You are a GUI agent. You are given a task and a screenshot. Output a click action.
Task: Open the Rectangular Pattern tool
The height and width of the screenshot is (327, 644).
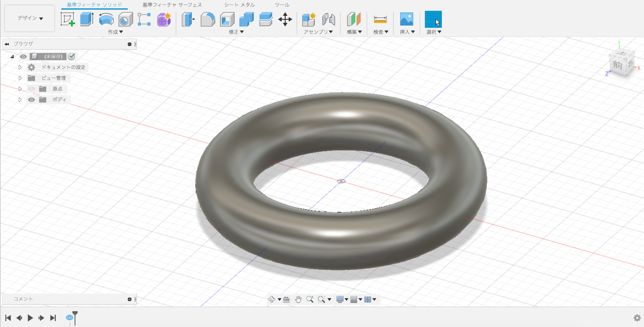(x=144, y=19)
